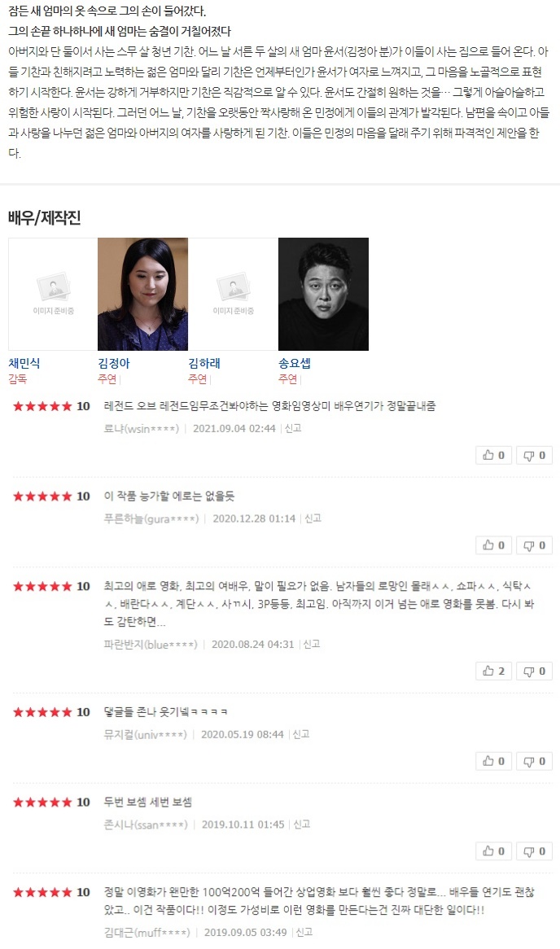Image resolution: width=560 pixels, height=949 pixels.
Task: Click 채민식 placeholder image
Action: pos(53,294)
